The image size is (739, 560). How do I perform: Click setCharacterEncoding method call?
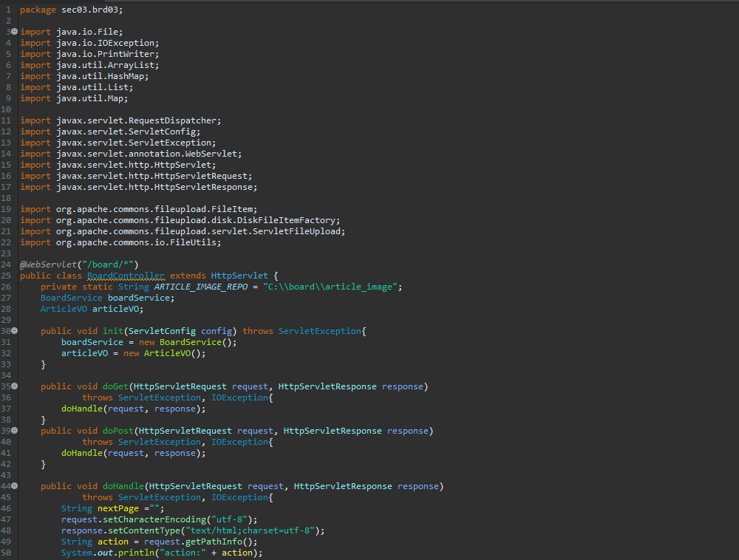coord(154,519)
